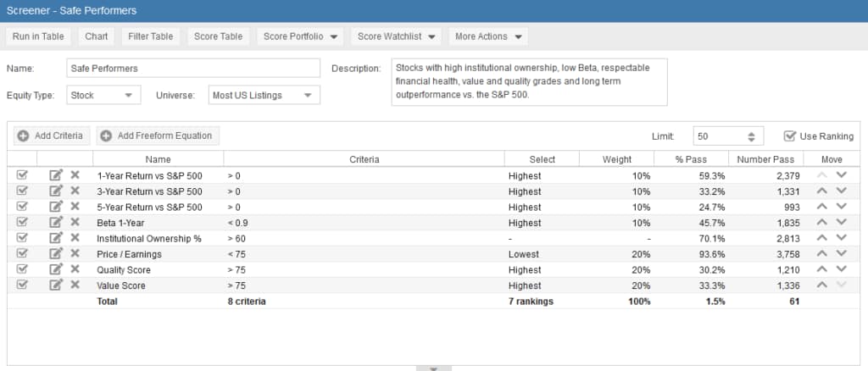Focus the screener Name input field
The image size is (868, 371).
[x=193, y=68]
